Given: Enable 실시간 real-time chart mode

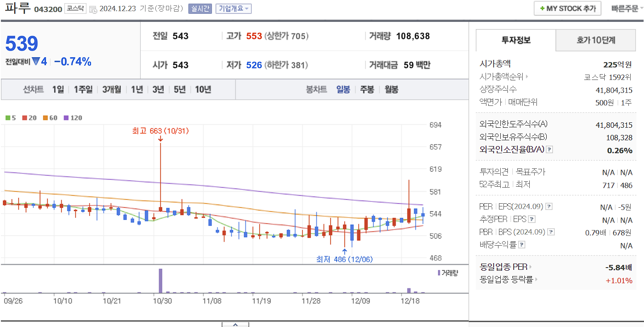Looking at the screenshot, I should (x=201, y=8).
